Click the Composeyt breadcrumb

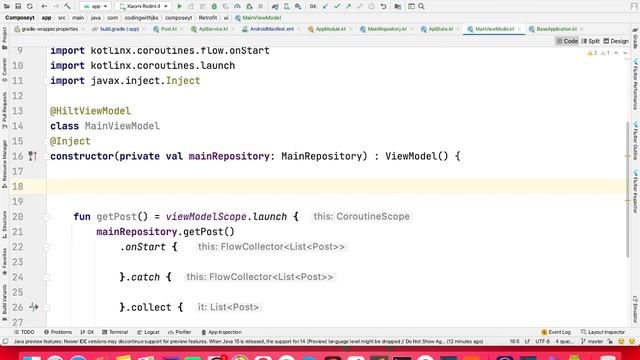point(20,18)
